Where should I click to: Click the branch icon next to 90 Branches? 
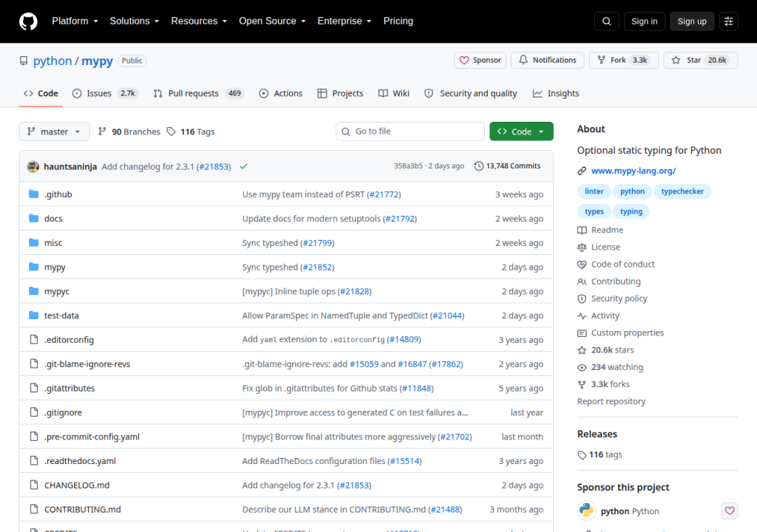point(102,132)
